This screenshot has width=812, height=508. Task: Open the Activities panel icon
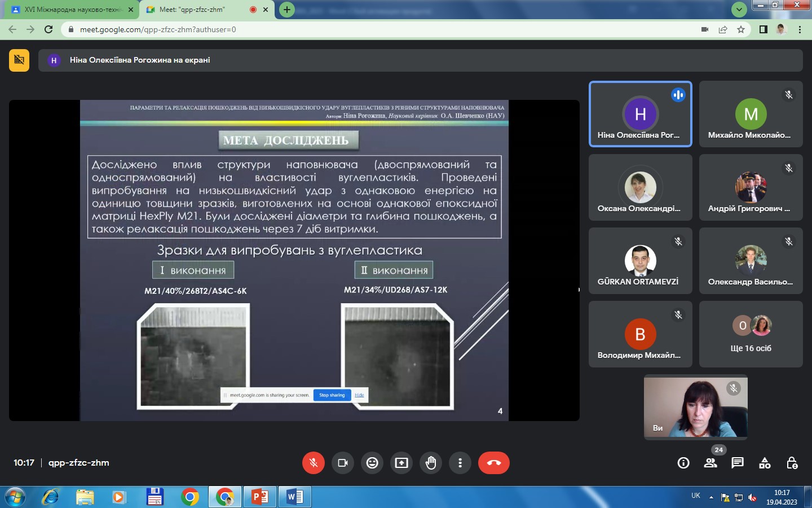[x=765, y=463]
